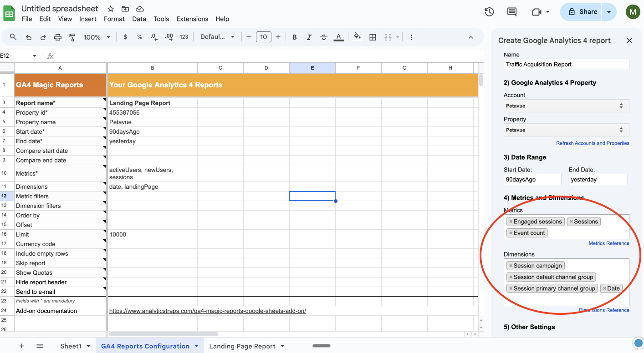Check the cloud save status icon
The image size is (644, 353).
click(x=140, y=9)
